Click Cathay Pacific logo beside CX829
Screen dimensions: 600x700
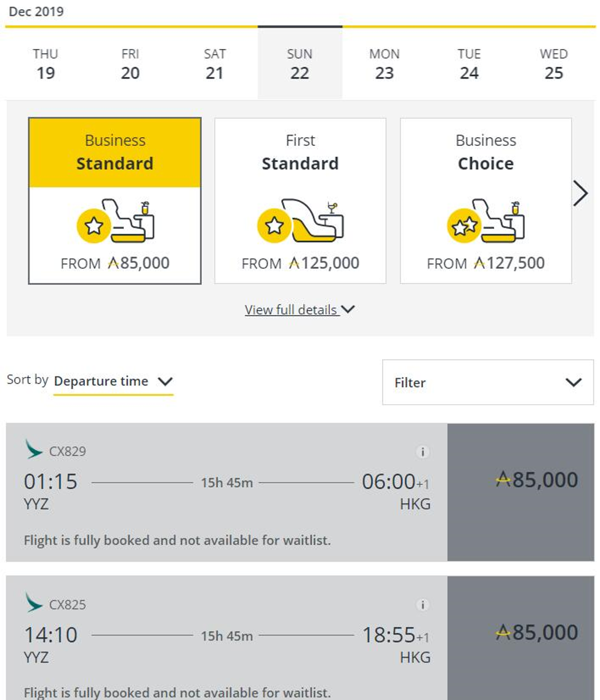pyautogui.click(x=33, y=449)
